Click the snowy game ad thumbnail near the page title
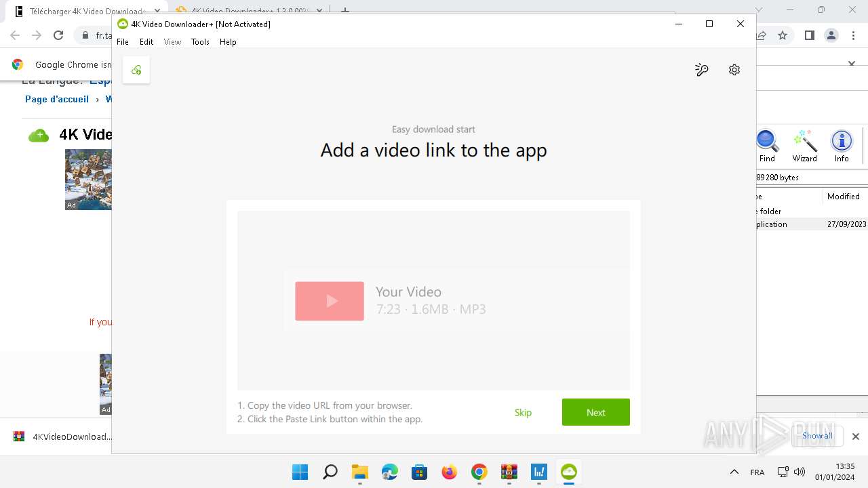 [x=88, y=180]
